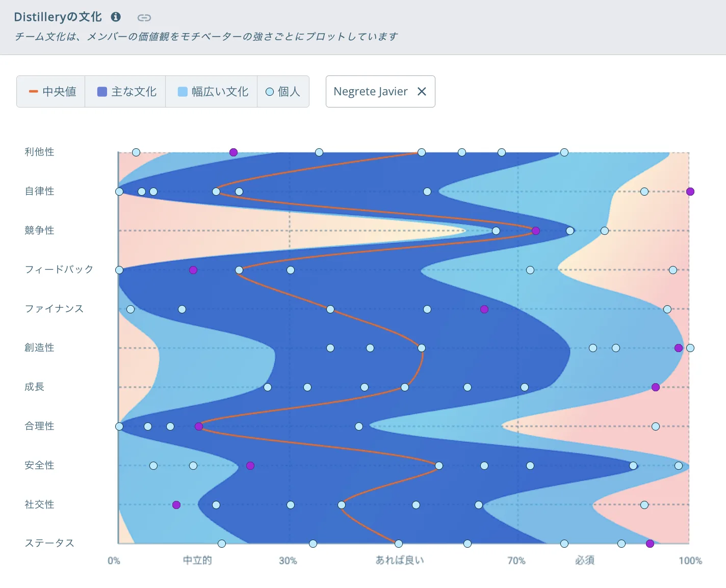Select the 成長 row label
Image resolution: width=726 pixels, height=588 pixels.
[x=34, y=387]
